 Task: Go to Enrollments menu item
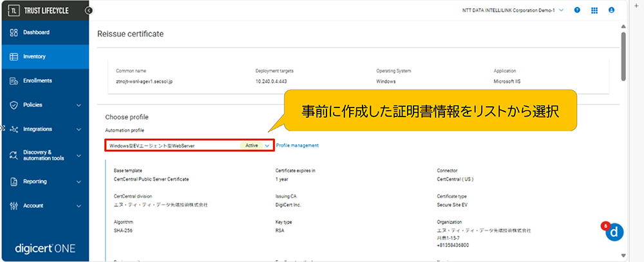pyautogui.click(x=44, y=81)
